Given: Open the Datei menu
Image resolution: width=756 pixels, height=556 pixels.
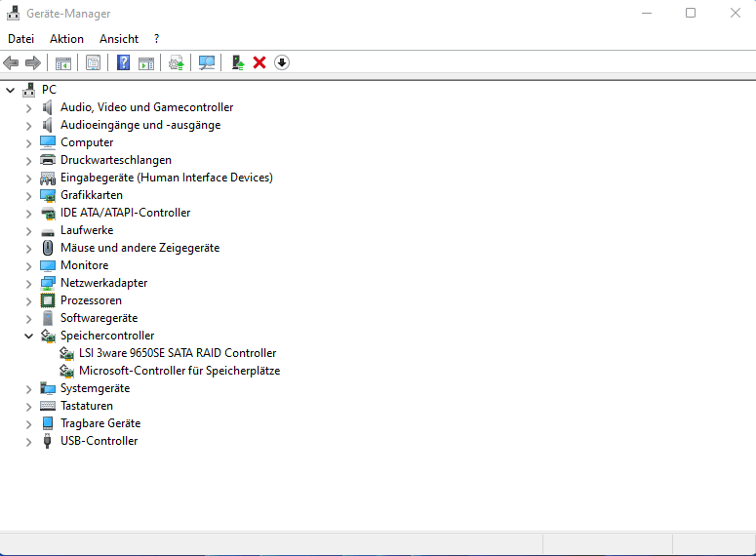Looking at the screenshot, I should 21,39.
